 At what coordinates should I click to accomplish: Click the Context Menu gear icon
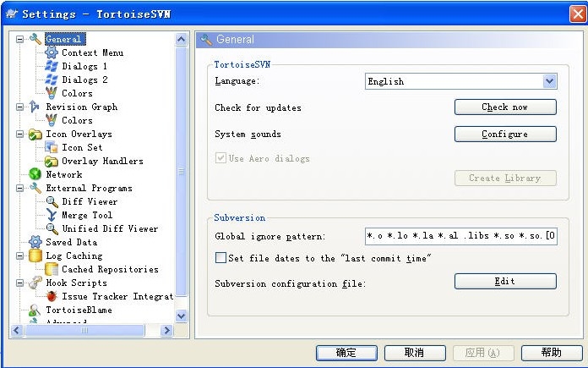tap(52, 52)
